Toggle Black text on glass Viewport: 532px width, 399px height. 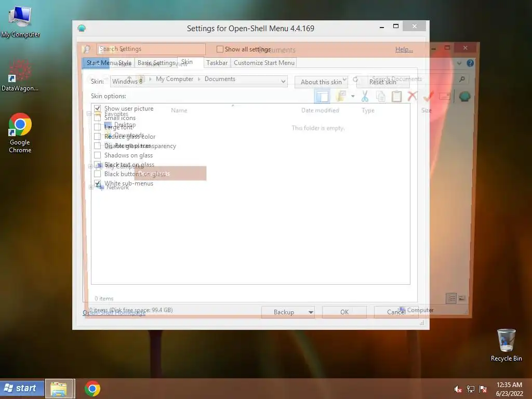click(97, 165)
